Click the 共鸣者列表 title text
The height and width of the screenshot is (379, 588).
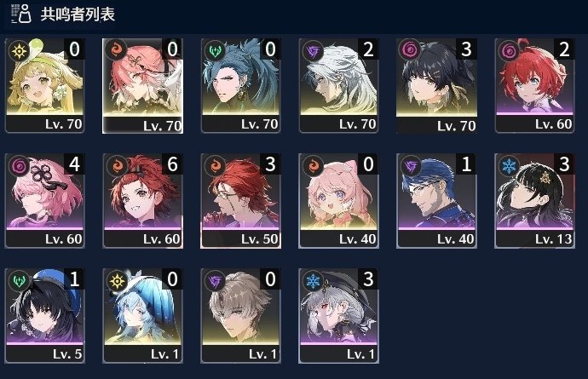78,14
